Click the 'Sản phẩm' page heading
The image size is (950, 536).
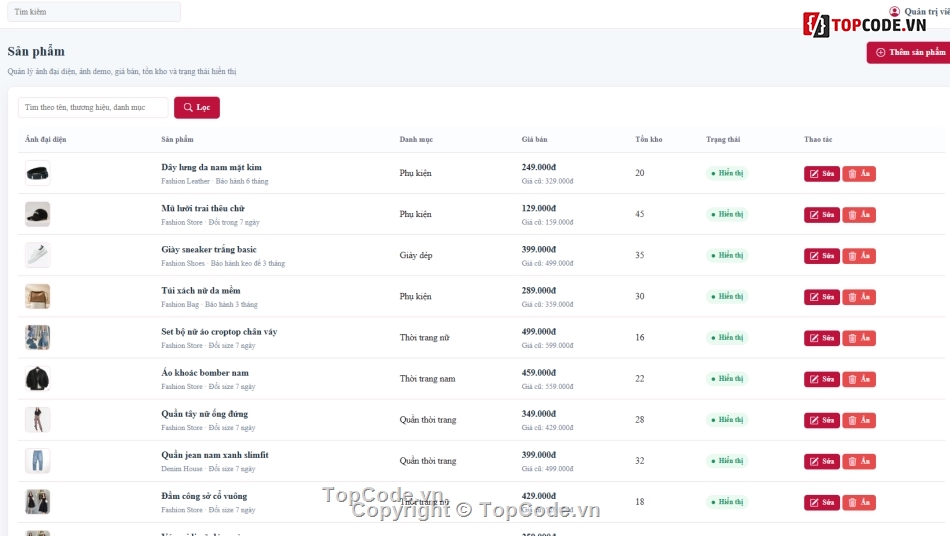36,51
